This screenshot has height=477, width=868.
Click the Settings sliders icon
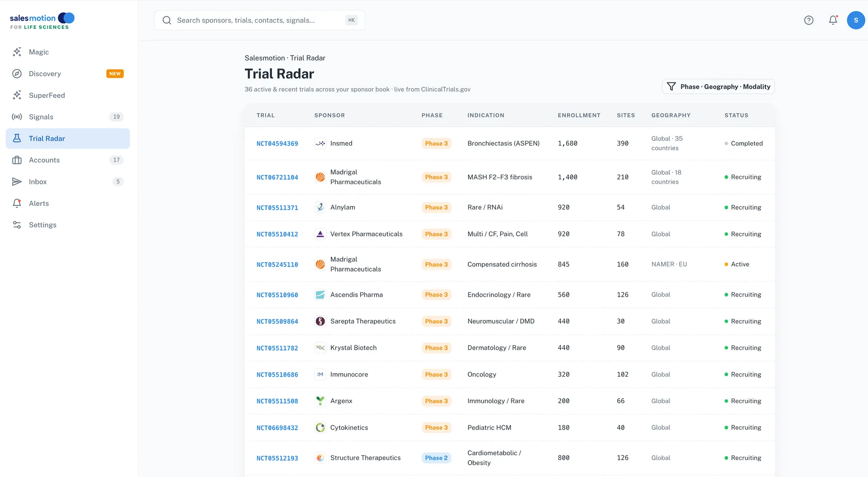coord(17,225)
